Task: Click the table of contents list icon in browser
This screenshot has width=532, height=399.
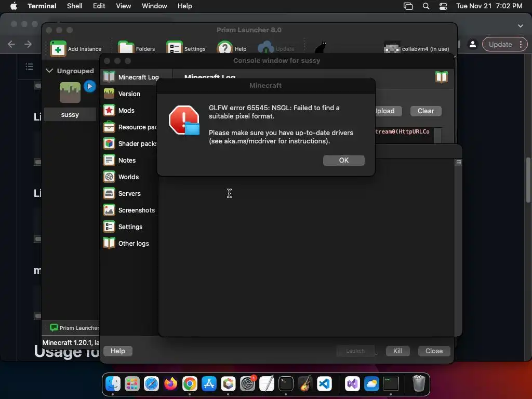Action: point(30,66)
